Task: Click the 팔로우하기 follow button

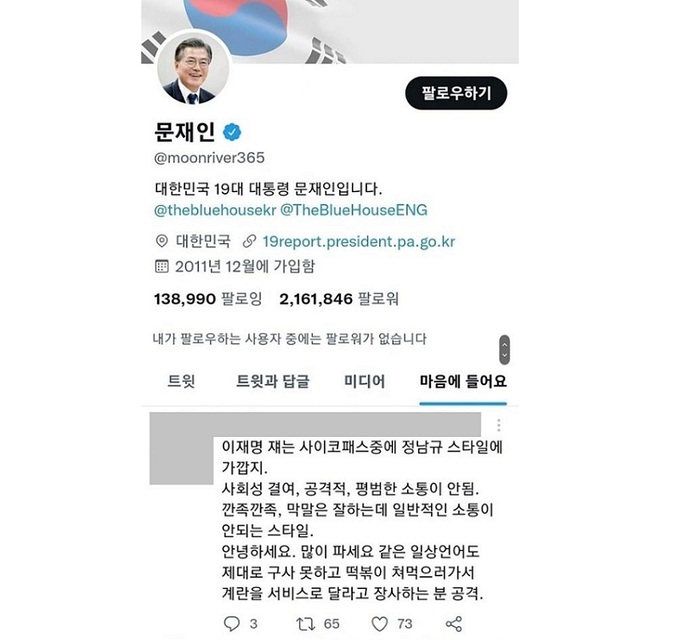Action: [x=456, y=93]
